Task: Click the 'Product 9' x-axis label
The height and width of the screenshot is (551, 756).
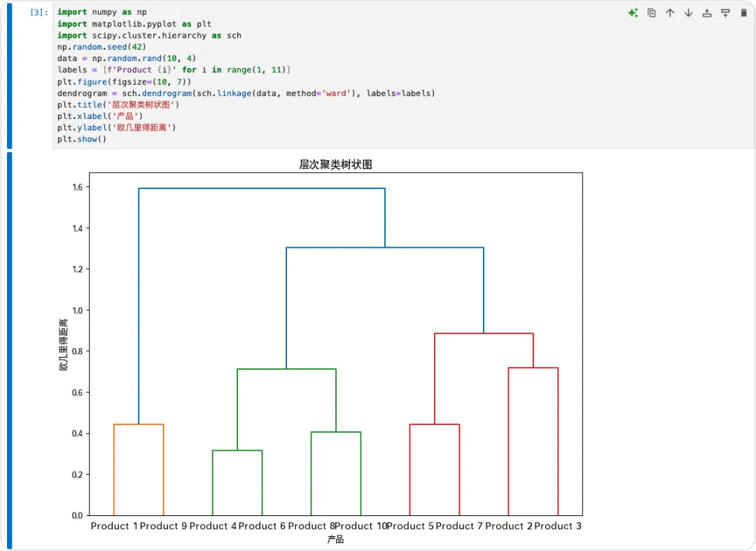Action: 163,526
